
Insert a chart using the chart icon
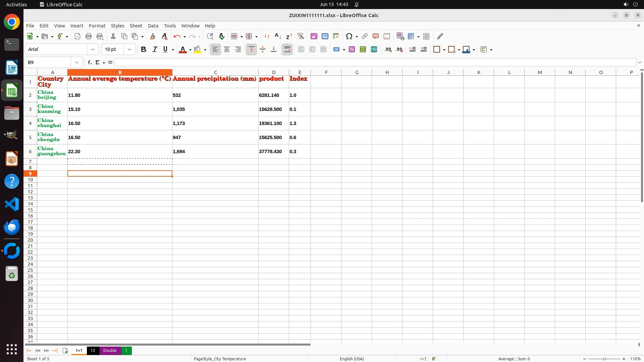325,36
